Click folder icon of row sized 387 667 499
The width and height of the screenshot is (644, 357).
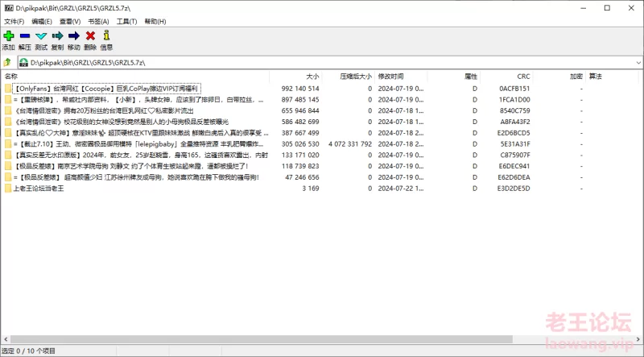coord(8,133)
